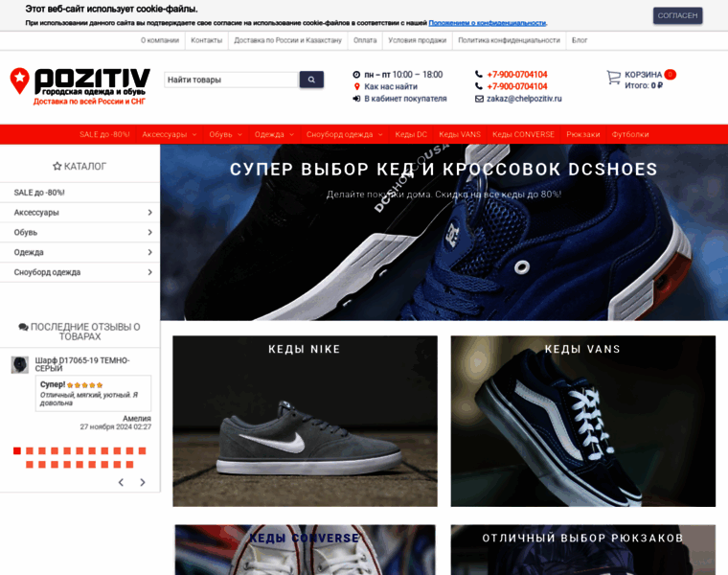Open Сноуборд одежда dropdown in red navbar
The image size is (728, 575).
tap(345, 134)
